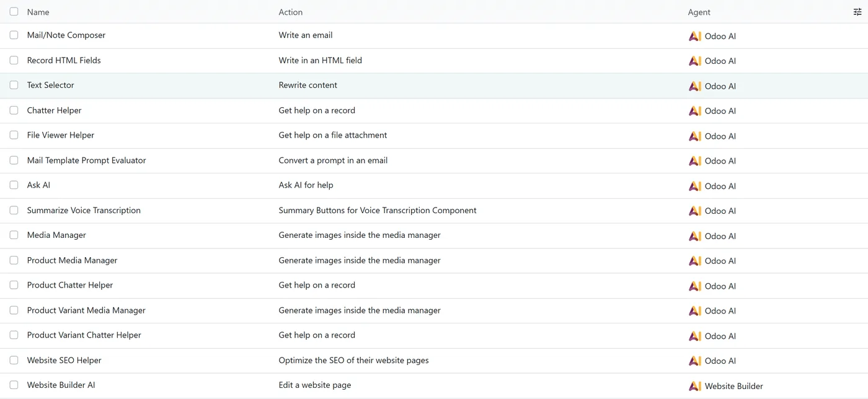The image size is (868, 399).
Task: Toggle the select-all checkbox in the header
Action: [x=14, y=11]
